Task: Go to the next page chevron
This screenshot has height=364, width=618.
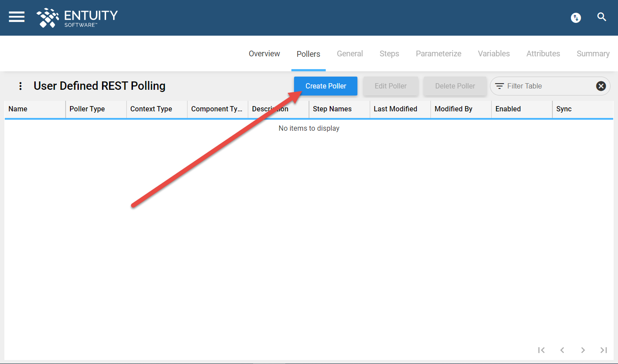Action: [x=583, y=350]
